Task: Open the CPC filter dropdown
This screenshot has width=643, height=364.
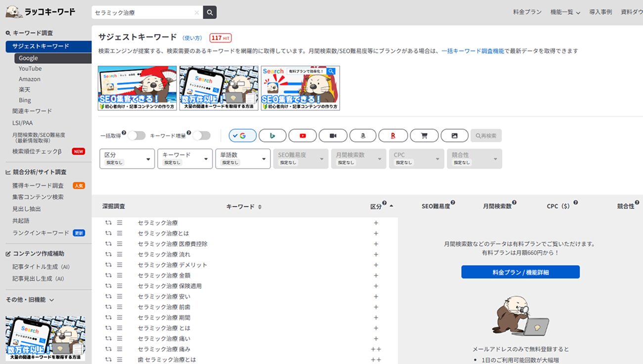Action: pos(416,159)
